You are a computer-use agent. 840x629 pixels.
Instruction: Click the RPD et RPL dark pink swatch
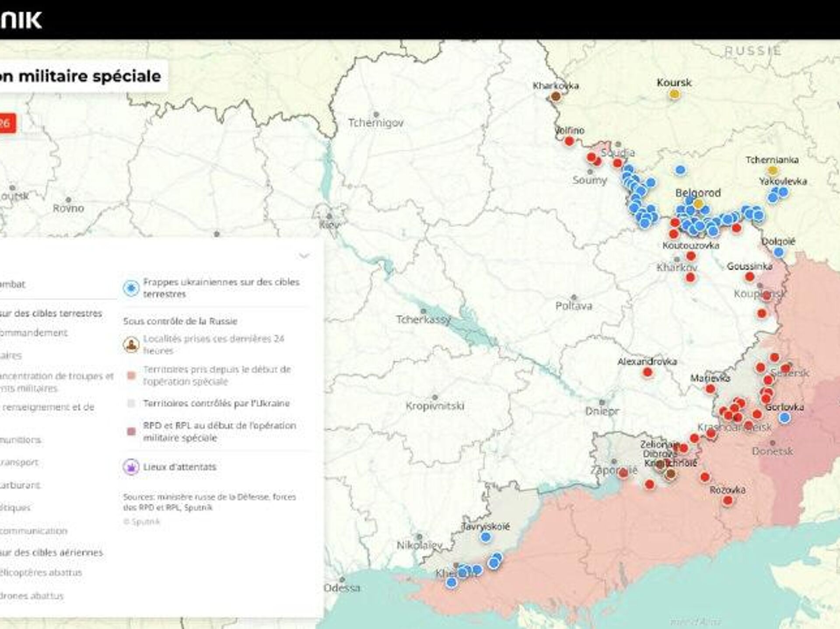click(131, 432)
